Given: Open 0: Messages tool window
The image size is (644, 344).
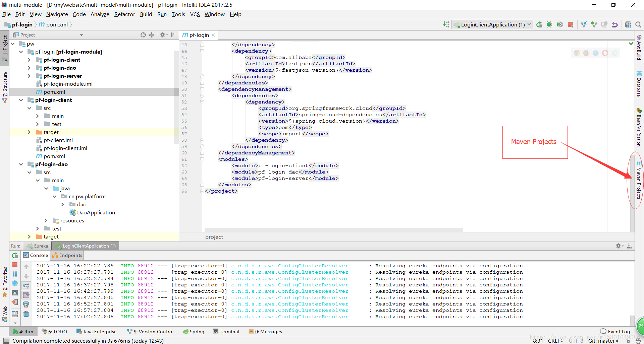Looking at the screenshot, I should point(265,332).
